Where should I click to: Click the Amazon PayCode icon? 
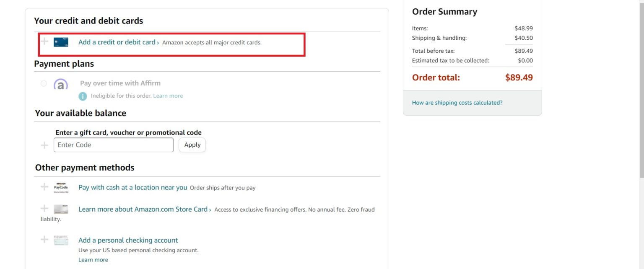61,187
